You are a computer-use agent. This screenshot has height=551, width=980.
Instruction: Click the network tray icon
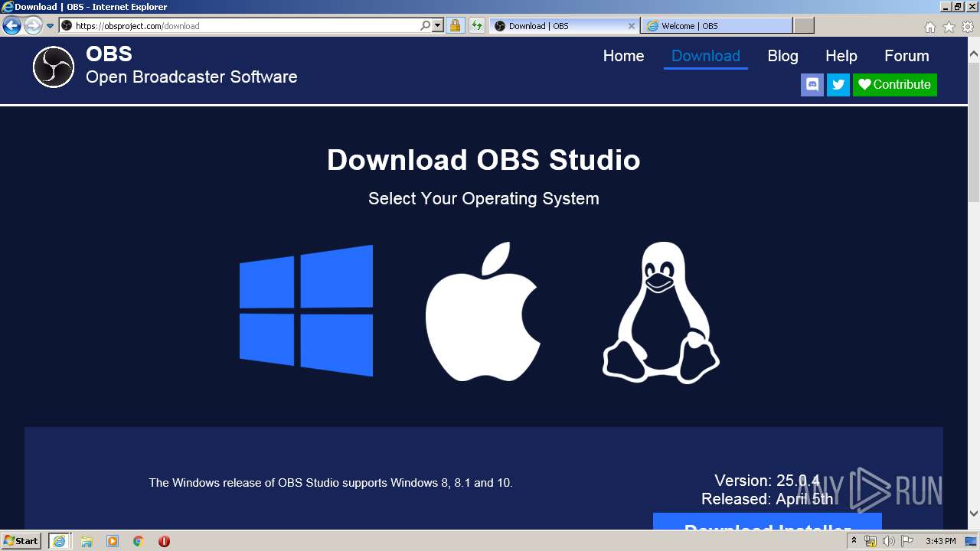(x=871, y=541)
